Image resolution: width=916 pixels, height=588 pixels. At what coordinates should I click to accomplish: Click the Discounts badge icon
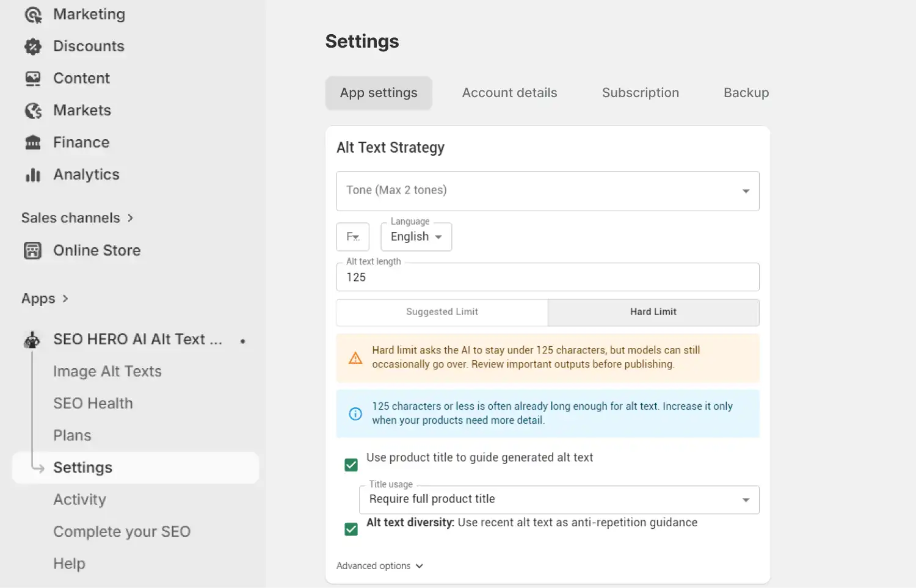pyautogui.click(x=33, y=46)
